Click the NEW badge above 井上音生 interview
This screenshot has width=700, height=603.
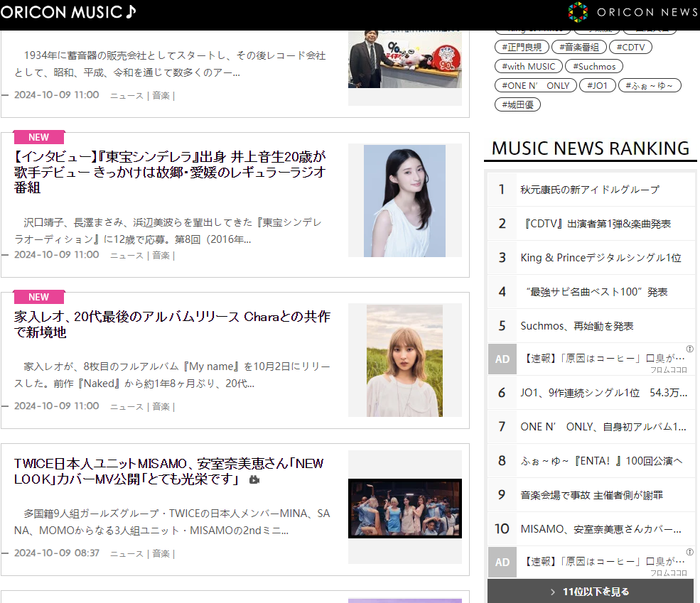point(39,137)
